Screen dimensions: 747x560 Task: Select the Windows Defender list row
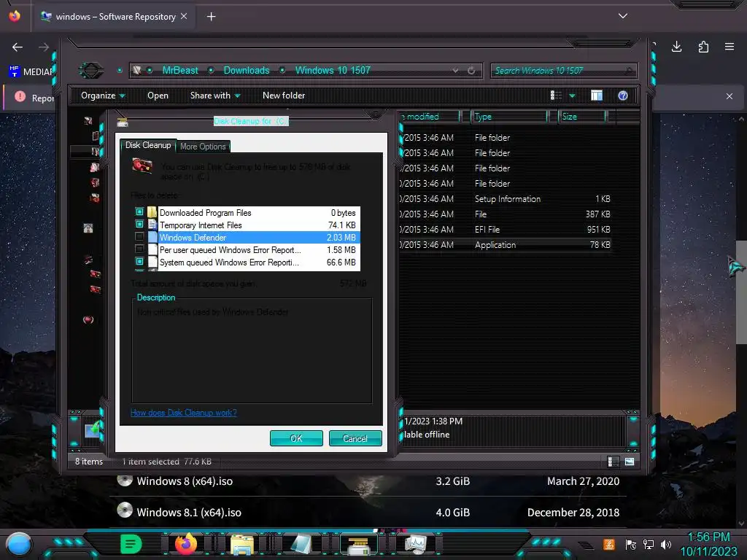point(253,237)
